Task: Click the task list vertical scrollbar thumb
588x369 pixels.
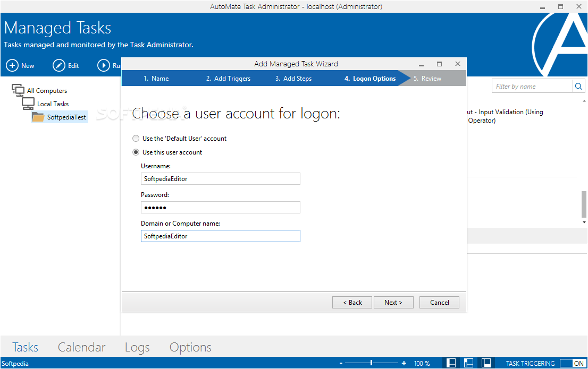Action: coord(584,204)
